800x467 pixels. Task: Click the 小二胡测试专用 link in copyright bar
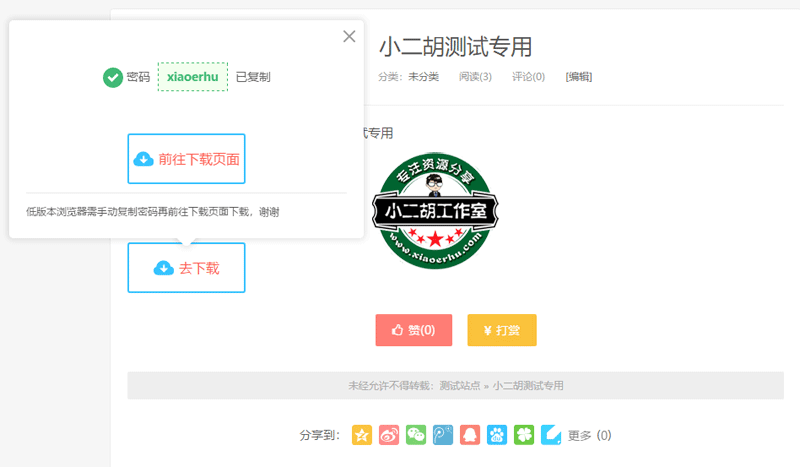(528, 385)
